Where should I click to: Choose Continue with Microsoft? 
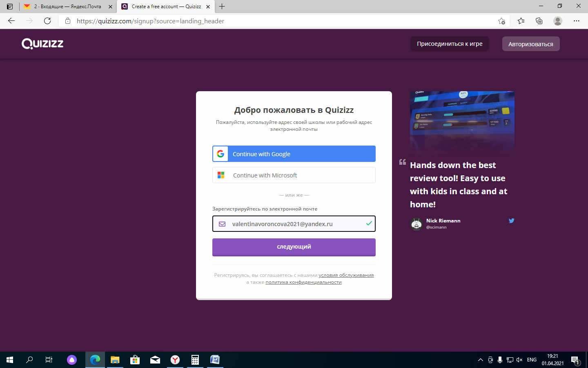[x=294, y=175]
